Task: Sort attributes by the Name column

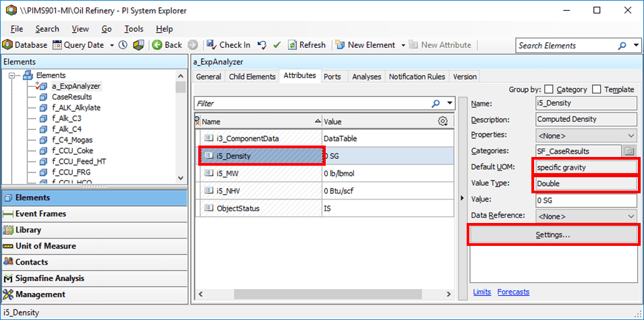Action: (261, 121)
